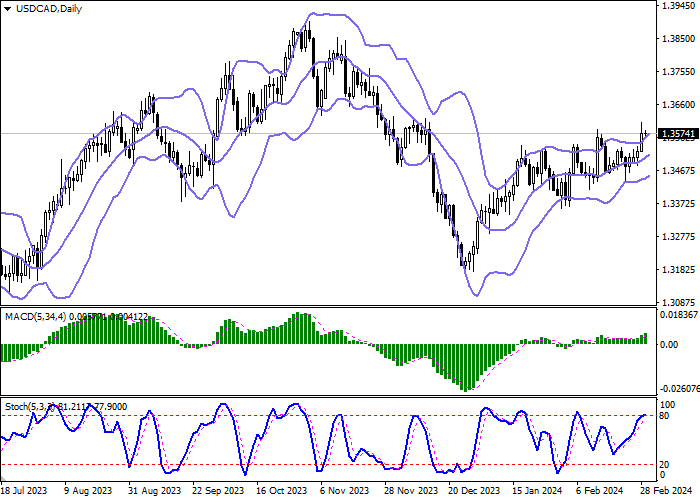Image resolution: width=700 pixels, height=500 pixels.
Task: Click date label 18 Jul 2023
Action: coord(24,491)
